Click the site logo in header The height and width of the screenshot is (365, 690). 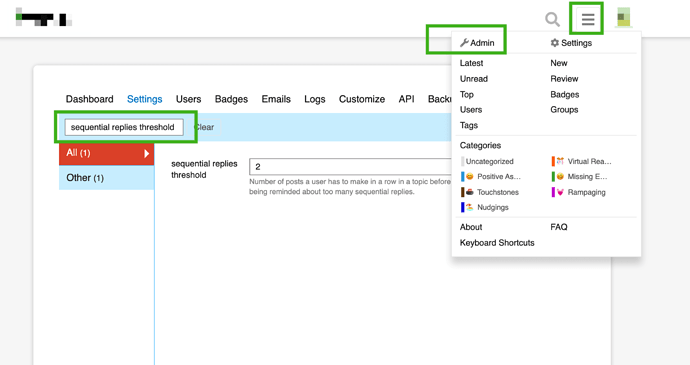44,18
